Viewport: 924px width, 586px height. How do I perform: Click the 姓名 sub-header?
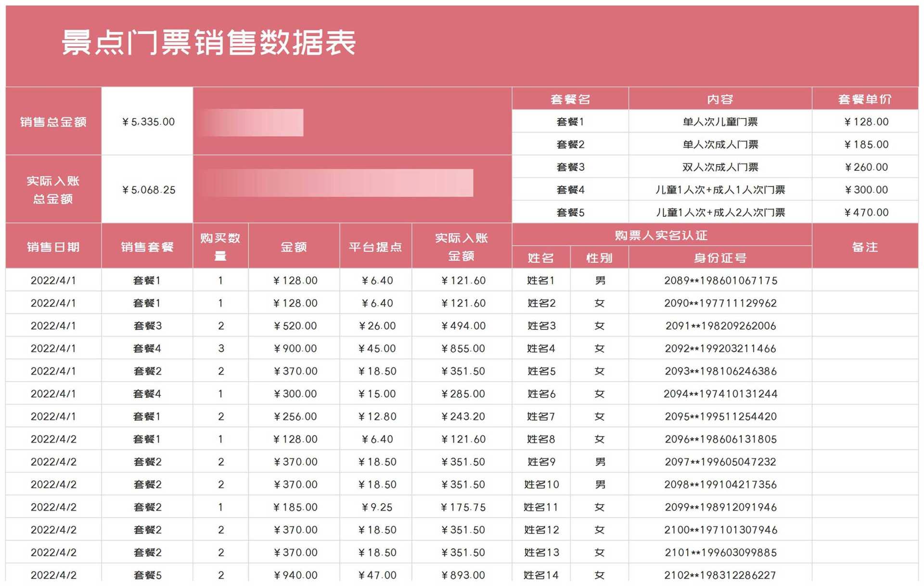(541, 258)
